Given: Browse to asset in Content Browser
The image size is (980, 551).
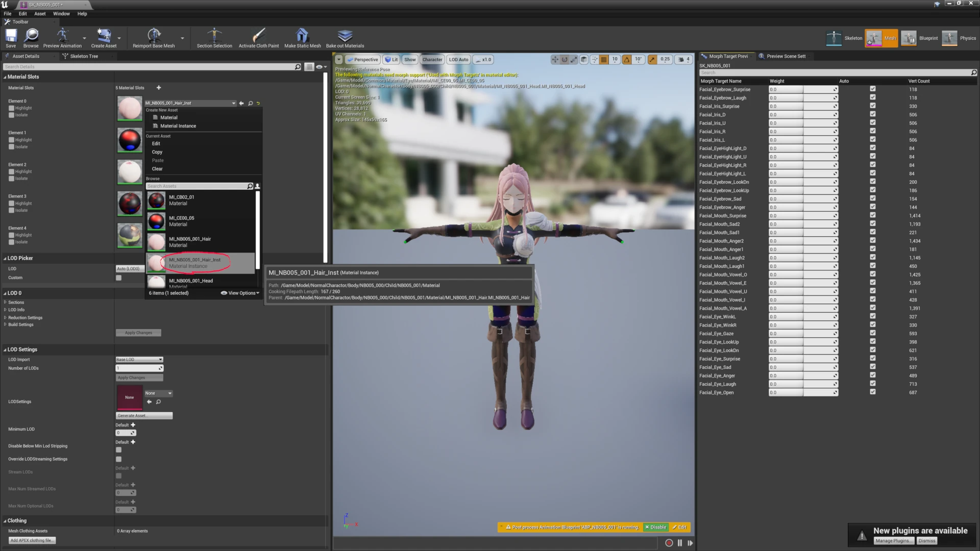Looking at the screenshot, I should 31,38.
